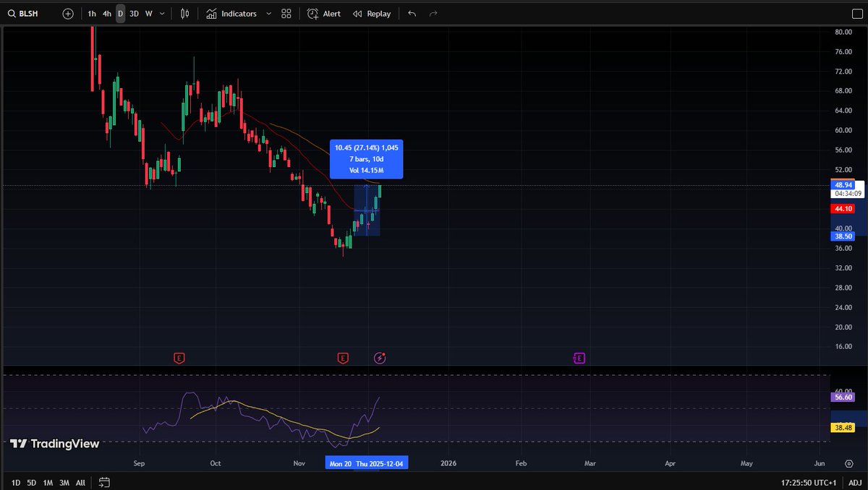868x490 pixels.
Task: Open the candlestick chart type selector
Action: coord(185,14)
